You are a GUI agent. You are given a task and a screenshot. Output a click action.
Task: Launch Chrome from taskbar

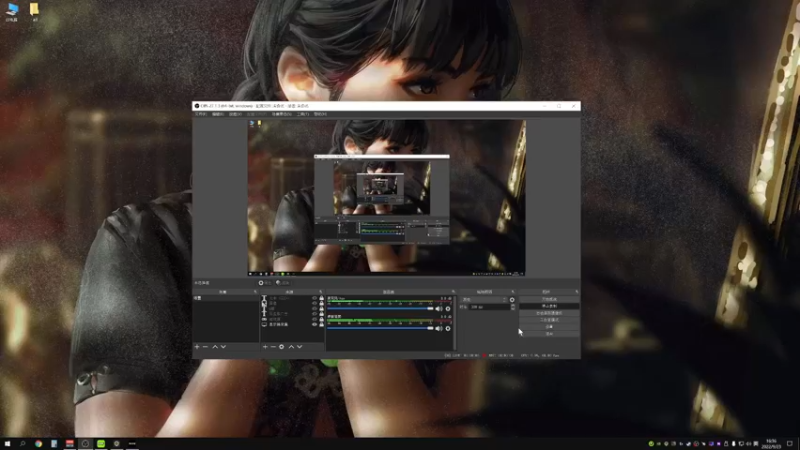click(x=38, y=444)
